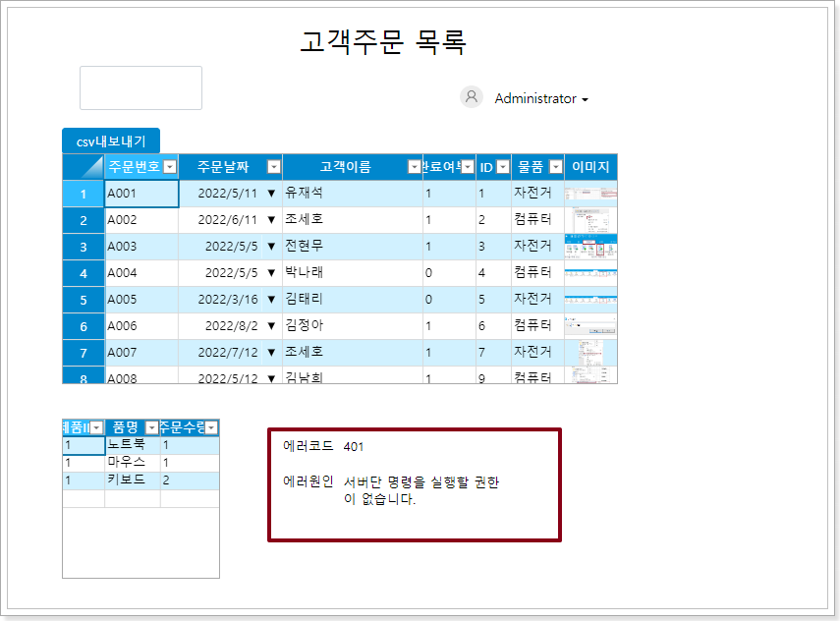Click the 이미지 column header
Image resolution: width=840 pixels, height=621 pixels.
coord(590,167)
